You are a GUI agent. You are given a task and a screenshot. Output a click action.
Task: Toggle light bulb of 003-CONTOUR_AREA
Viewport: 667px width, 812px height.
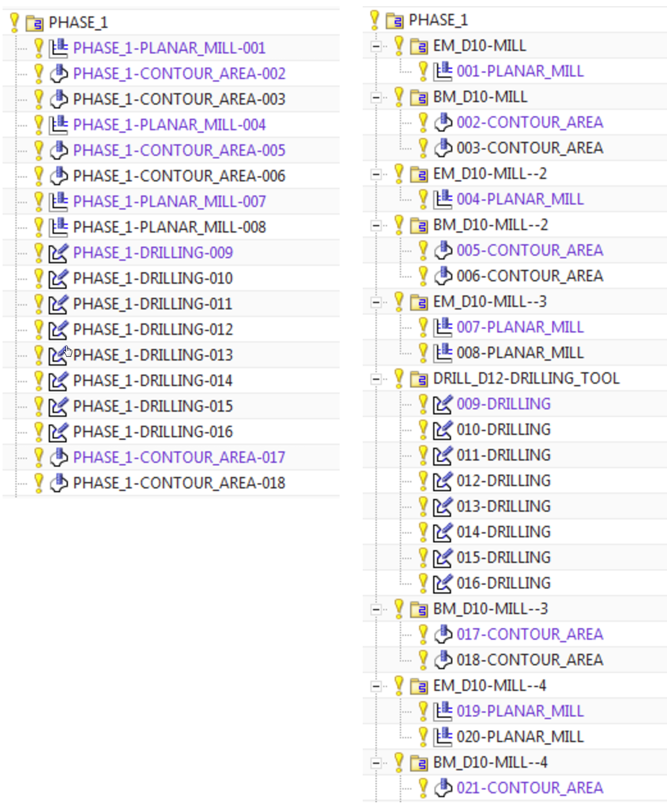[x=423, y=147]
